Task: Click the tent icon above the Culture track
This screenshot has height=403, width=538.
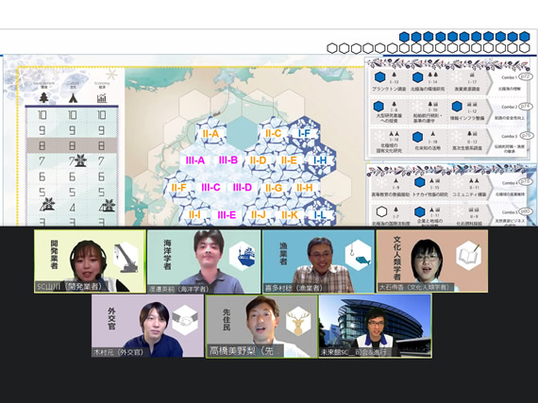Action: click(73, 98)
